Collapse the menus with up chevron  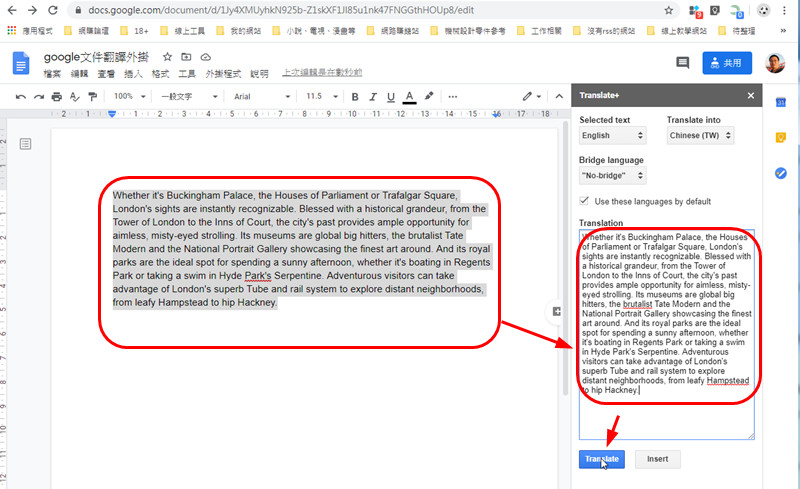[559, 96]
